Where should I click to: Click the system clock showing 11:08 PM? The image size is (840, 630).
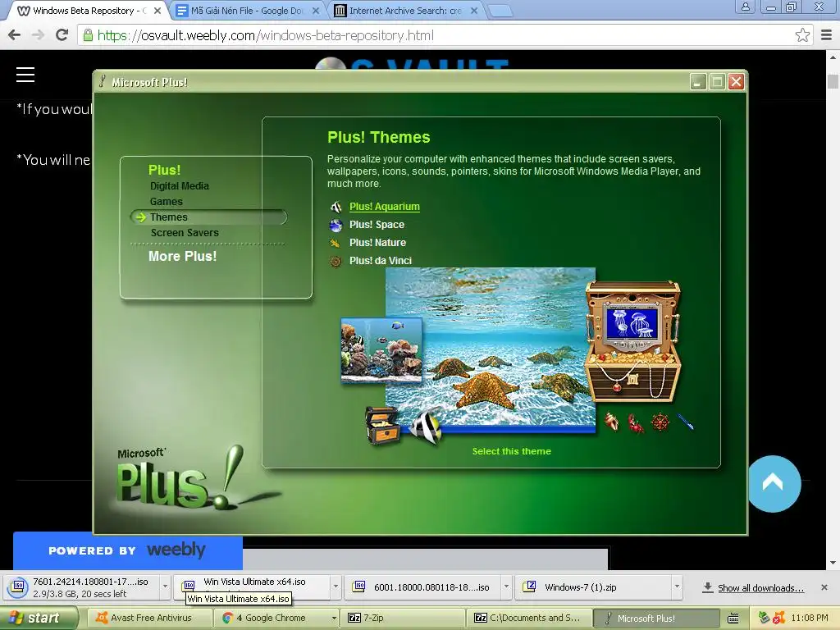[810, 619]
